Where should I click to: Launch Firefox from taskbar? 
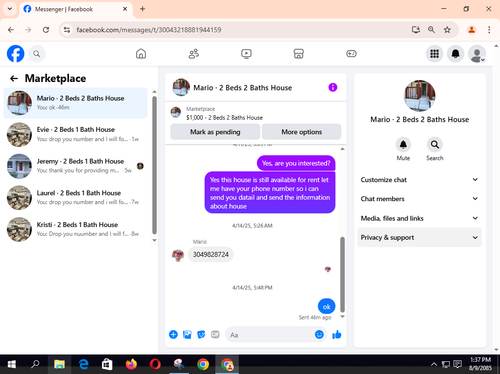pos(131,364)
